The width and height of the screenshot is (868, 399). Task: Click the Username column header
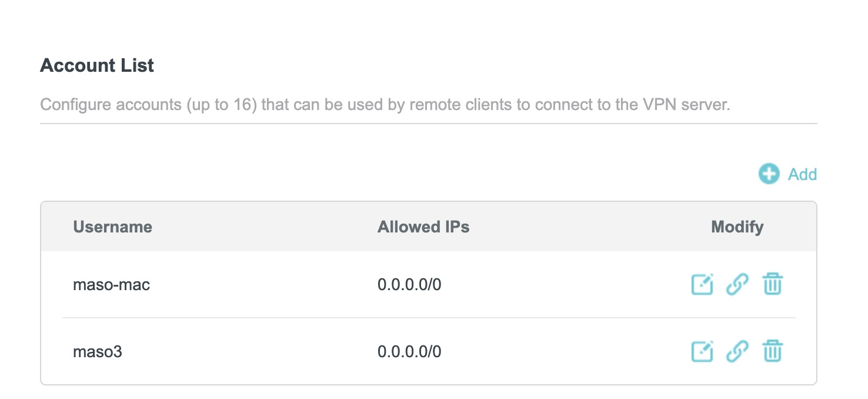tap(112, 227)
